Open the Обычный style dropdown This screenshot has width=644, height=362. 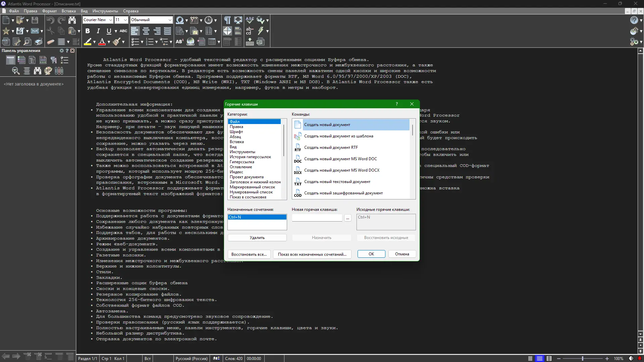(170, 20)
